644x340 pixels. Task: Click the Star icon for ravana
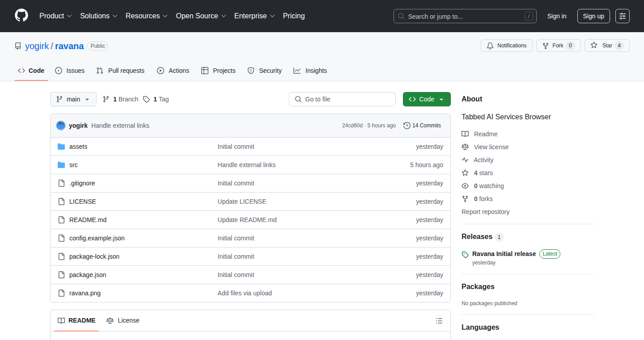(x=594, y=46)
